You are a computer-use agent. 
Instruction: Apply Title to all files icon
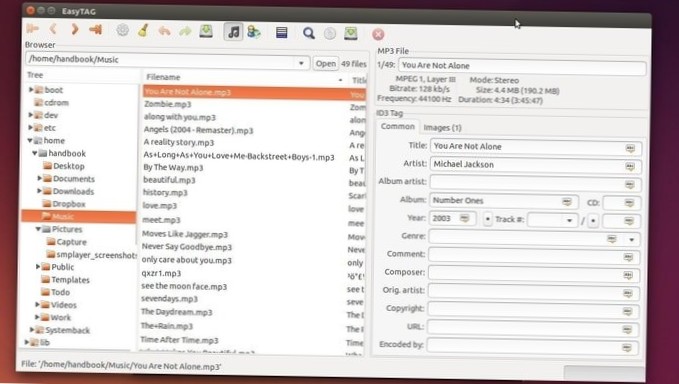630,148
